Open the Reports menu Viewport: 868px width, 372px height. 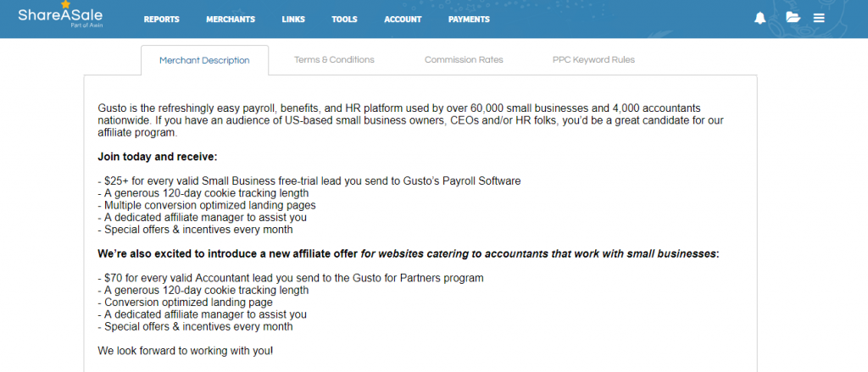tap(162, 19)
